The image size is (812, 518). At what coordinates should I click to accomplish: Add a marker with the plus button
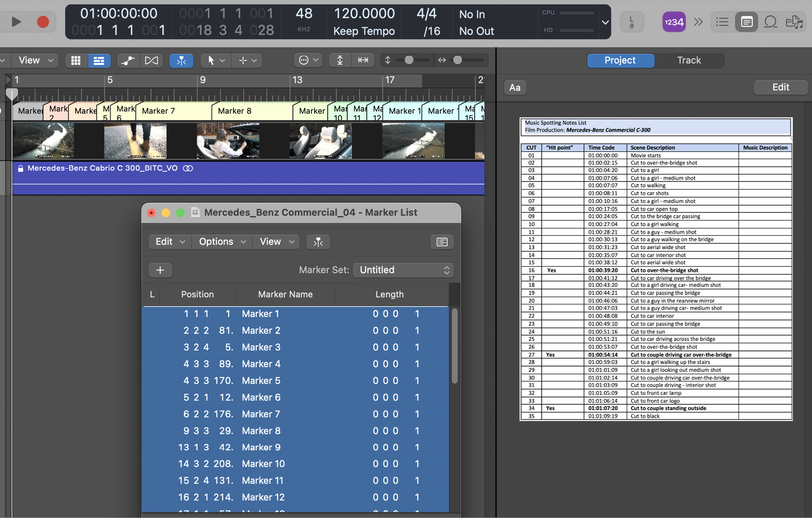coord(160,270)
